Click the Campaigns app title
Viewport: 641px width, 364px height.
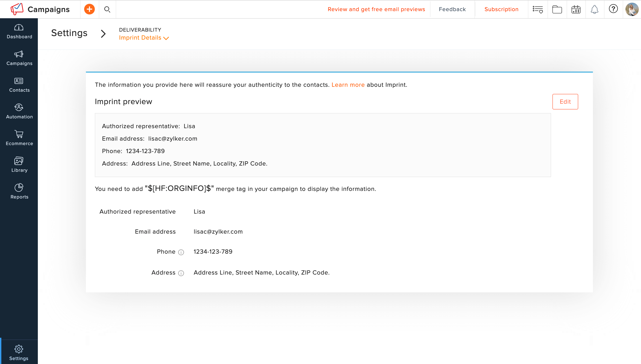(x=49, y=9)
